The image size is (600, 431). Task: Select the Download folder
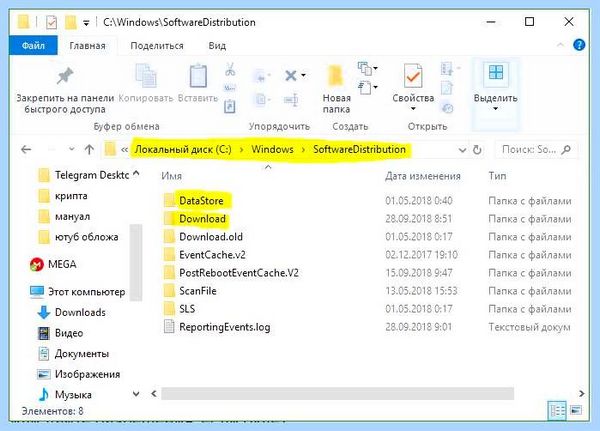[x=202, y=219]
